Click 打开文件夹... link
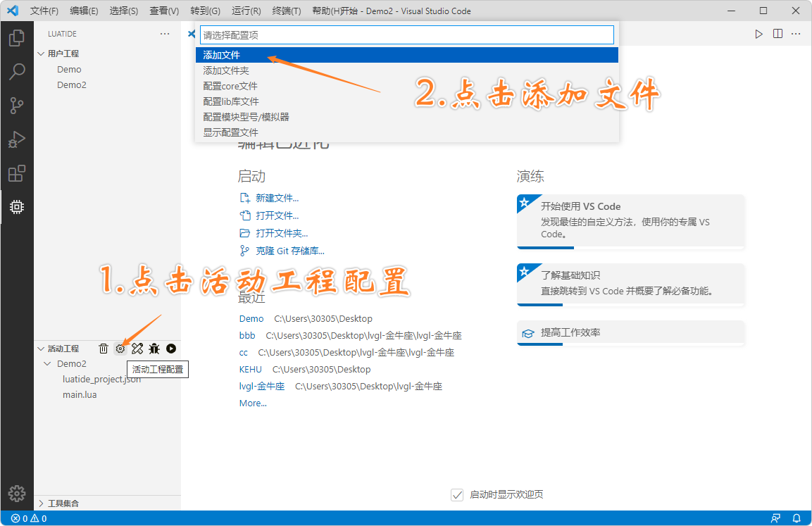Image resolution: width=812 pixels, height=526 pixels. [x=282, y=234]
